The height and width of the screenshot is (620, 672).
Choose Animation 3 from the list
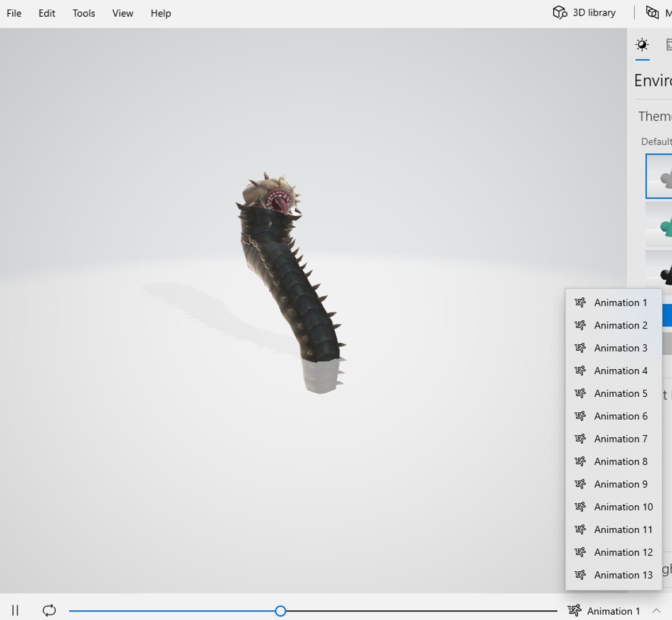coord(614,348)
